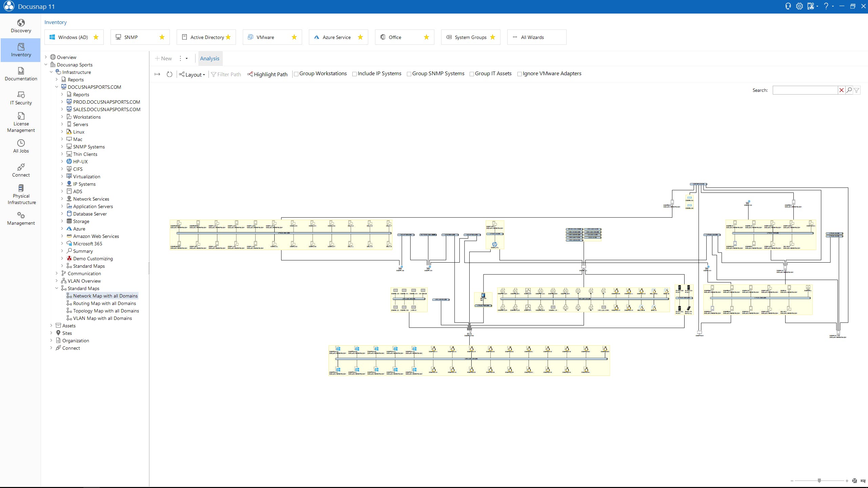Enable Group Workstations checkbox
868x488 pixels.
[x=296, y=74]
